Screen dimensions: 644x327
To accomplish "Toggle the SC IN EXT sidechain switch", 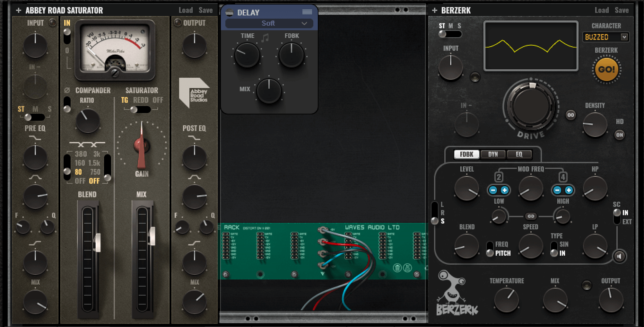I will (617, 217).
